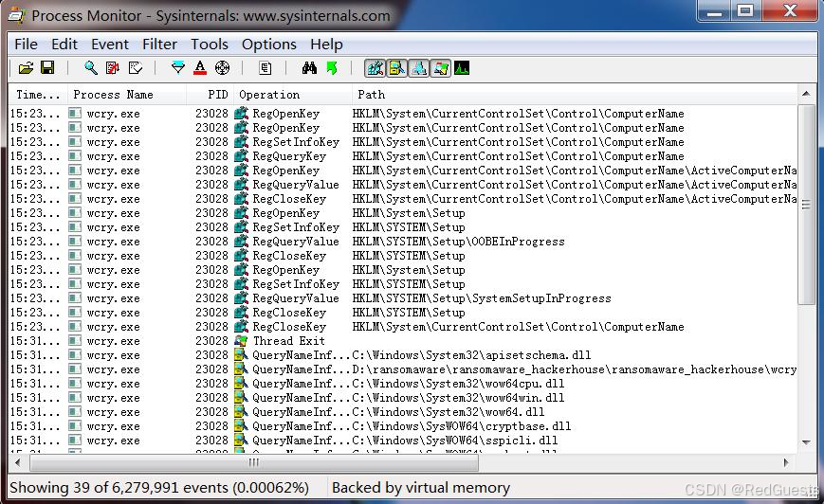Click the file system icon in the sspicli.dll row
Viewport: 824px width, 504px height.
(x=241, y=440)
